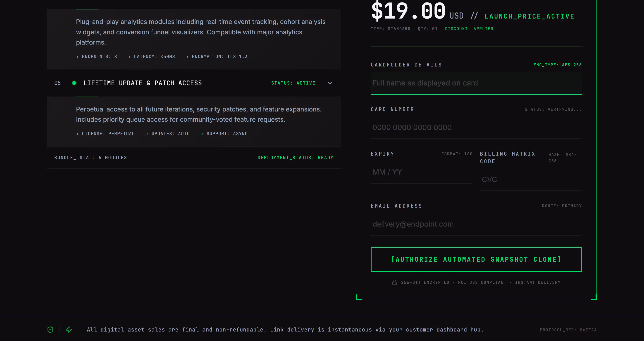This screenshot has width=644, height=341.
Task: Collapse the Lifetime Update & Patch Access module
Action: pos(330,83)
